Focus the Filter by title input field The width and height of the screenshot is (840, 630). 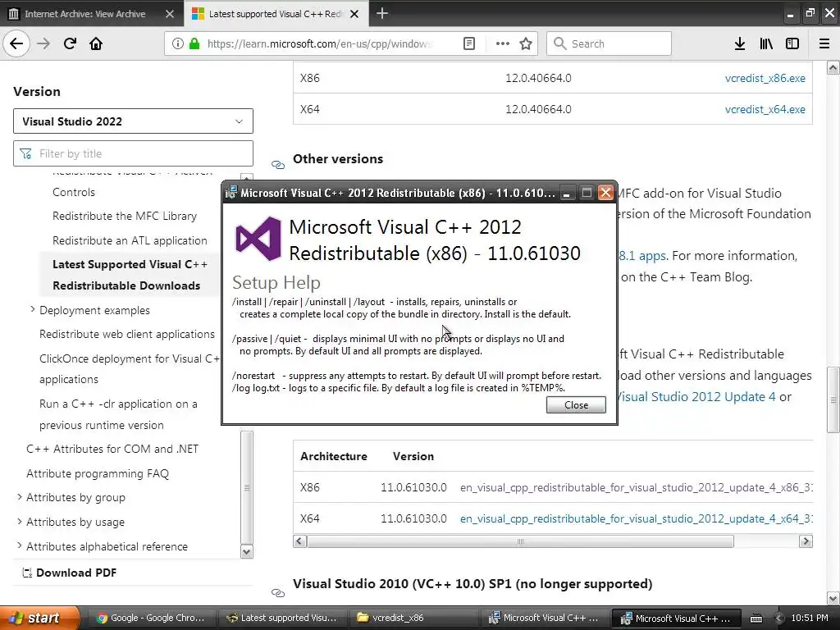click(x=133, y=153)
